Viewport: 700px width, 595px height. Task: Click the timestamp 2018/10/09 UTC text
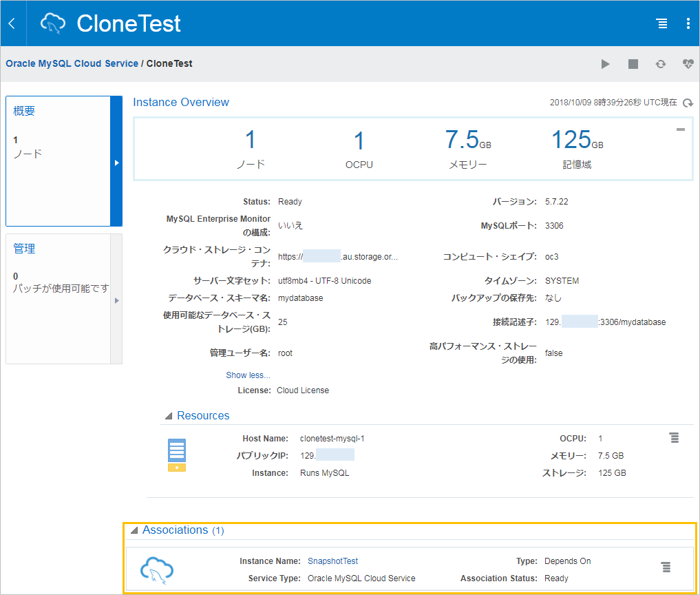613,103
